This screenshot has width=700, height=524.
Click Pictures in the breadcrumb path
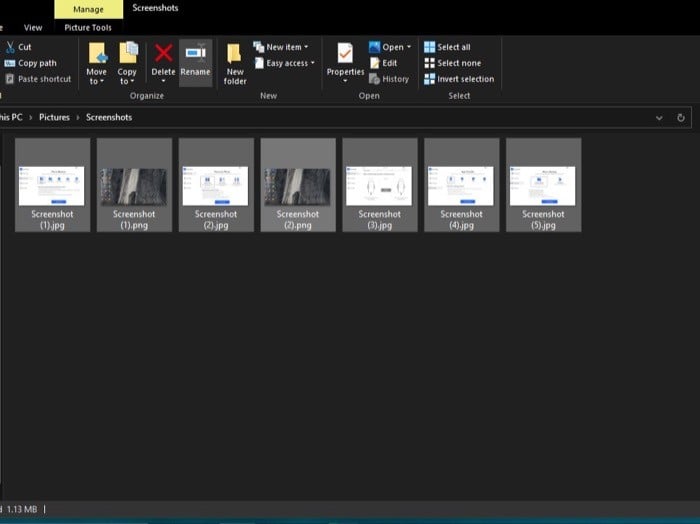54,117
